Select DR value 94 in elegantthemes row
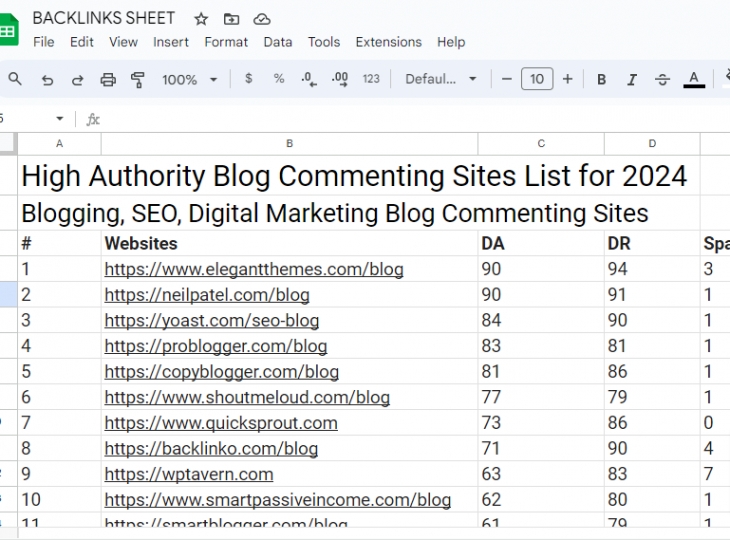 coord(652,269)
